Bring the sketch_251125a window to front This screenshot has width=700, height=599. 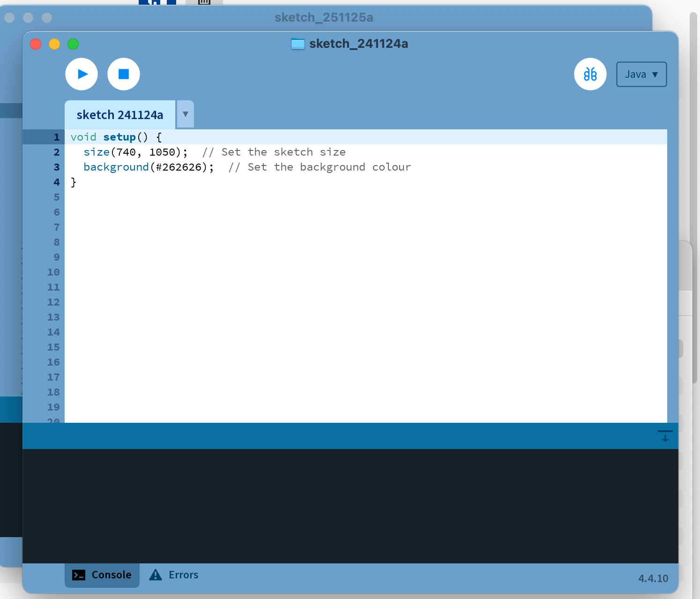coord(323,18)
